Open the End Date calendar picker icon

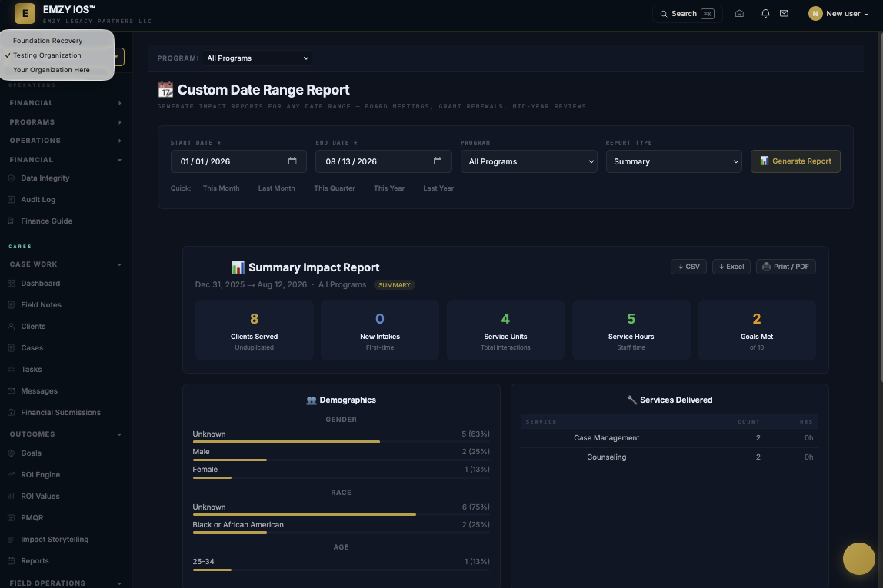[x=438, y=161]
